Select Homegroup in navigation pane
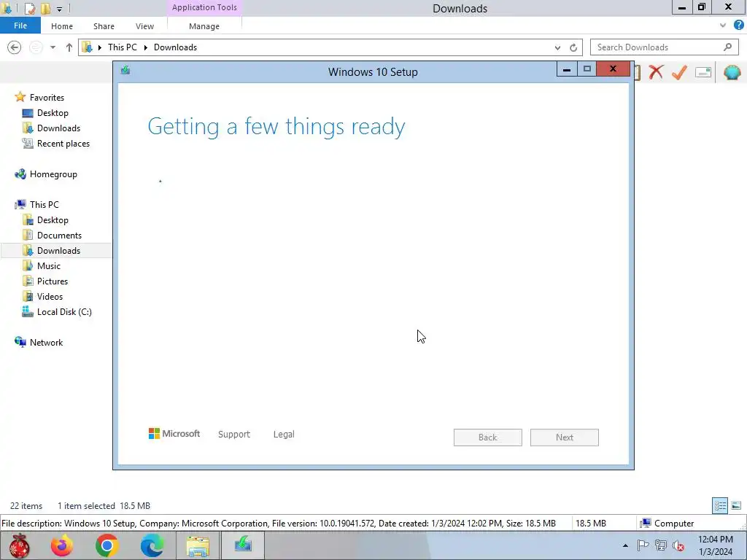This screenshot has width=747, height=560. pos(53,174)
